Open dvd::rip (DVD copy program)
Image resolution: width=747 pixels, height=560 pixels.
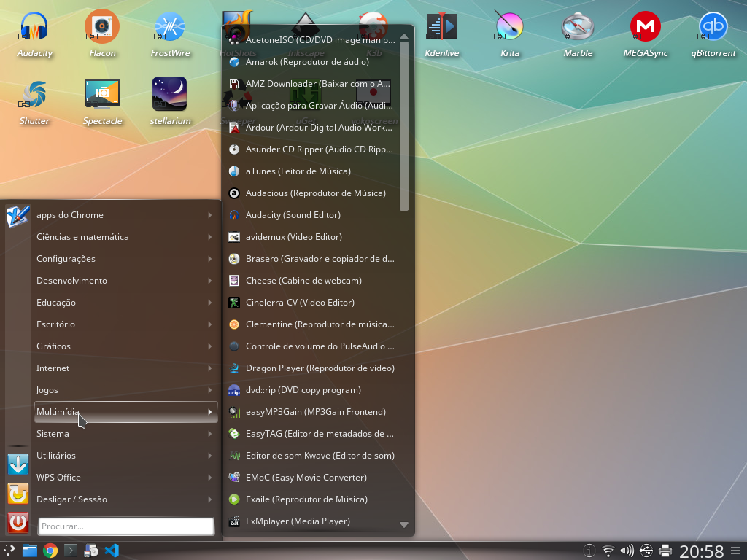(x=312, y=391)
